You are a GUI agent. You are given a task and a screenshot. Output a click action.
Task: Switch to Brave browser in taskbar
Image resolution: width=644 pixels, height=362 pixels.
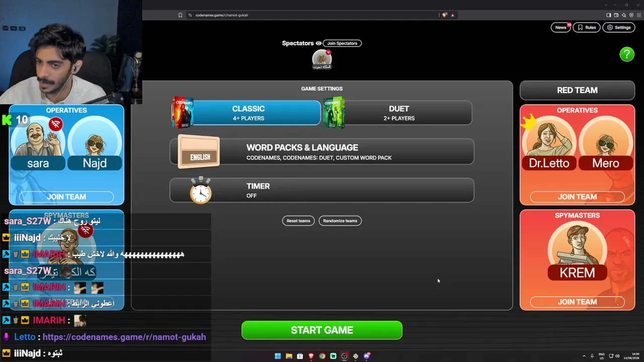click(x=311, y=356)
